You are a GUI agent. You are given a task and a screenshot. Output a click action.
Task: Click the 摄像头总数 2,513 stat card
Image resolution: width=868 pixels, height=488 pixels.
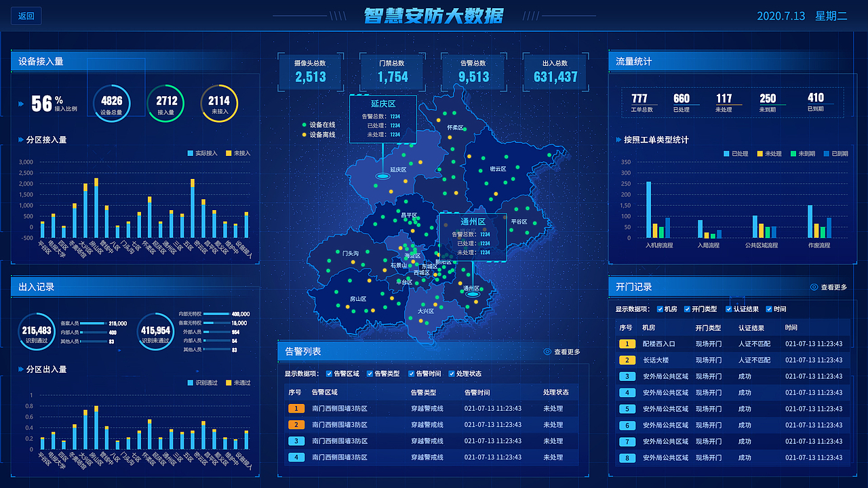coord(310,72)
